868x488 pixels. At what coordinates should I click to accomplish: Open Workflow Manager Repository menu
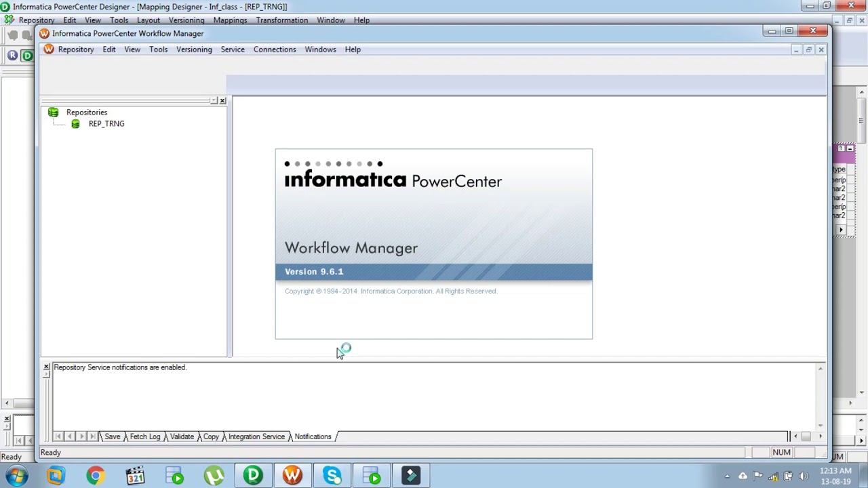click(76, 49)
